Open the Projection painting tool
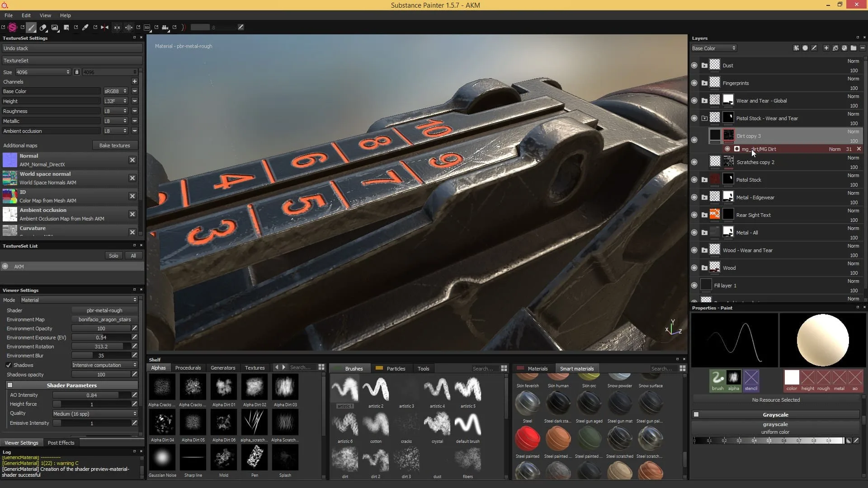The height and width of the screenshot is (488, 868). click(55, 27)
